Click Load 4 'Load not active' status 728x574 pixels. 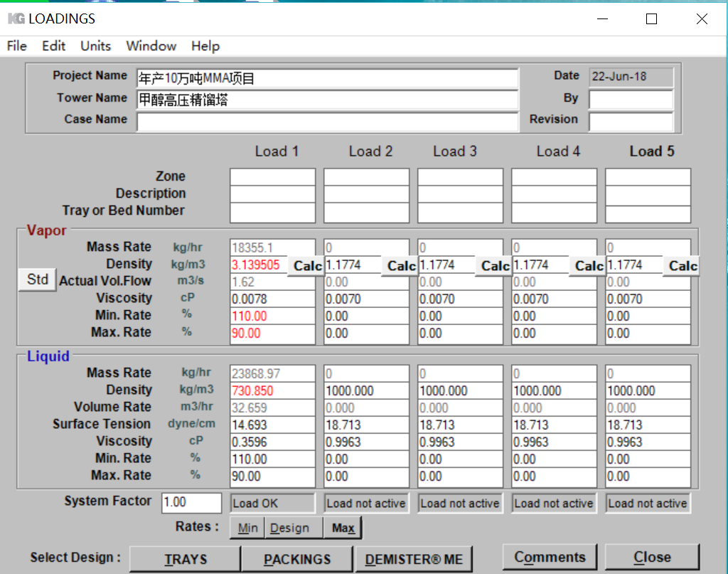pos(554,504)
